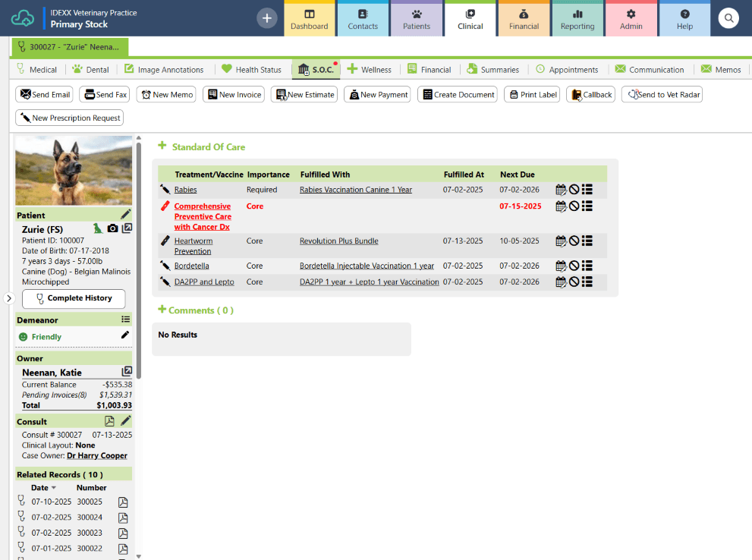
Task: Expand the collapsed left sidebar arrow
Action: point(8,298)
